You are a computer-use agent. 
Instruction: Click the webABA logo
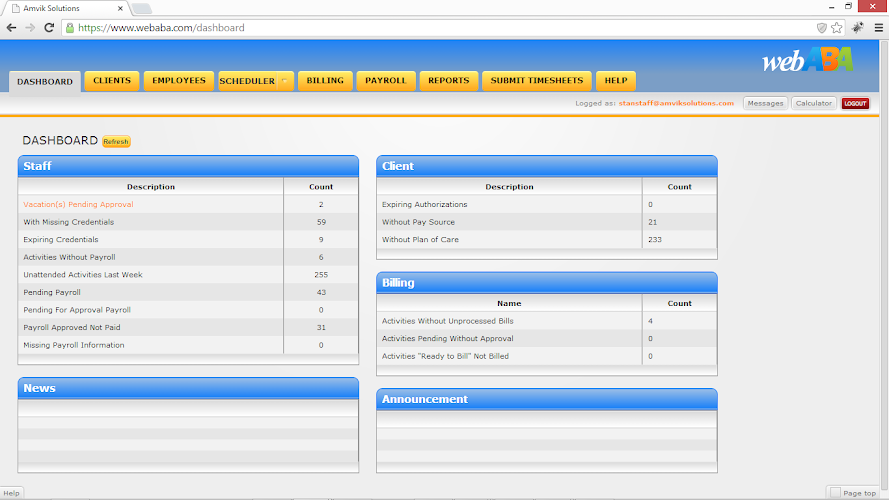807,61
